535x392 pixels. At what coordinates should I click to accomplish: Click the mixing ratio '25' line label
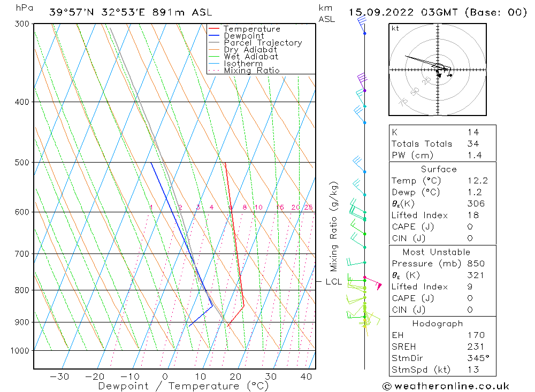coord(309,207)
